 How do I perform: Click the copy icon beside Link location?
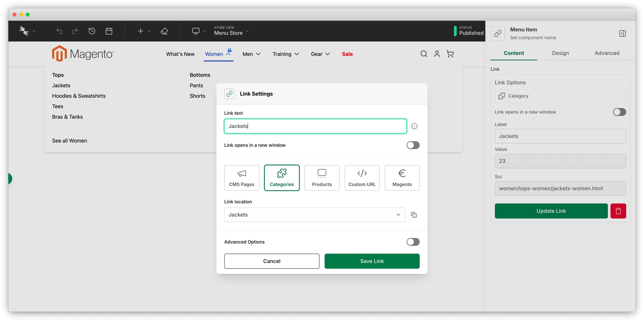click(414, 215)
